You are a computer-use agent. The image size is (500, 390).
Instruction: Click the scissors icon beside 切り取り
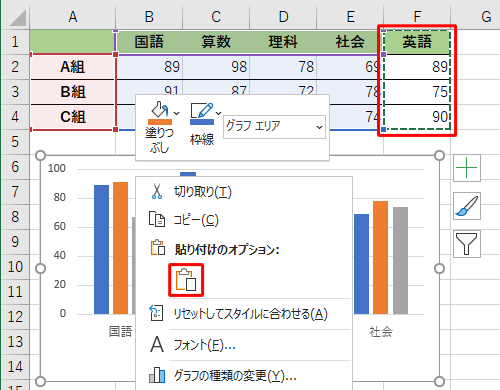157,192
